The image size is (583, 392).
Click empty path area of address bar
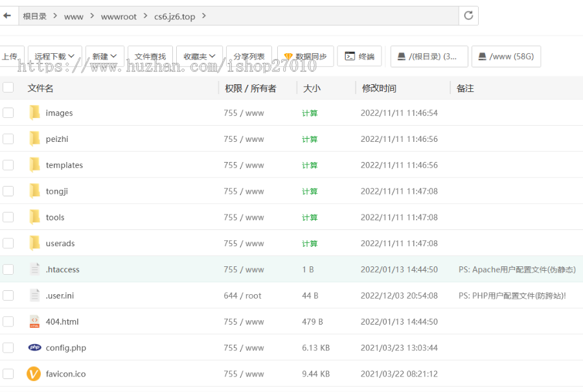[331, 16]
